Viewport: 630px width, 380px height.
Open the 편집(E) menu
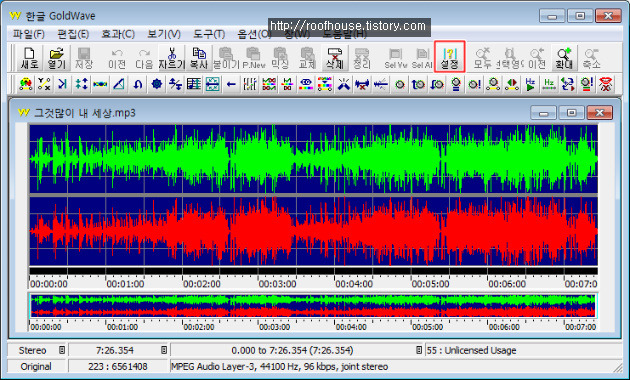click(73, 34)
